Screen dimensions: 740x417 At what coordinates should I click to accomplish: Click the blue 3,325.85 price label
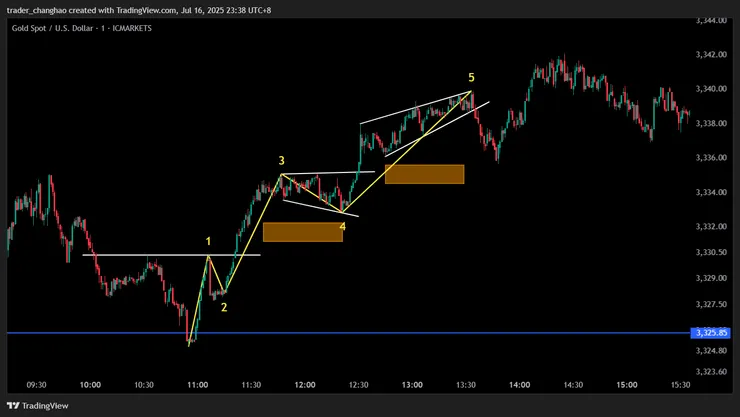711,333
